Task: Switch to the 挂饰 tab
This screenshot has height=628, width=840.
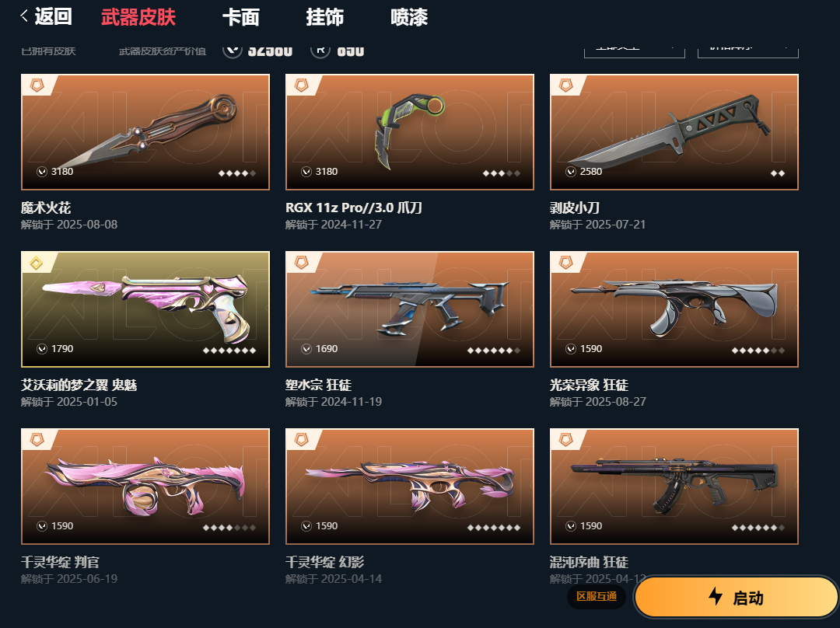Action: [x=325, y=17]
